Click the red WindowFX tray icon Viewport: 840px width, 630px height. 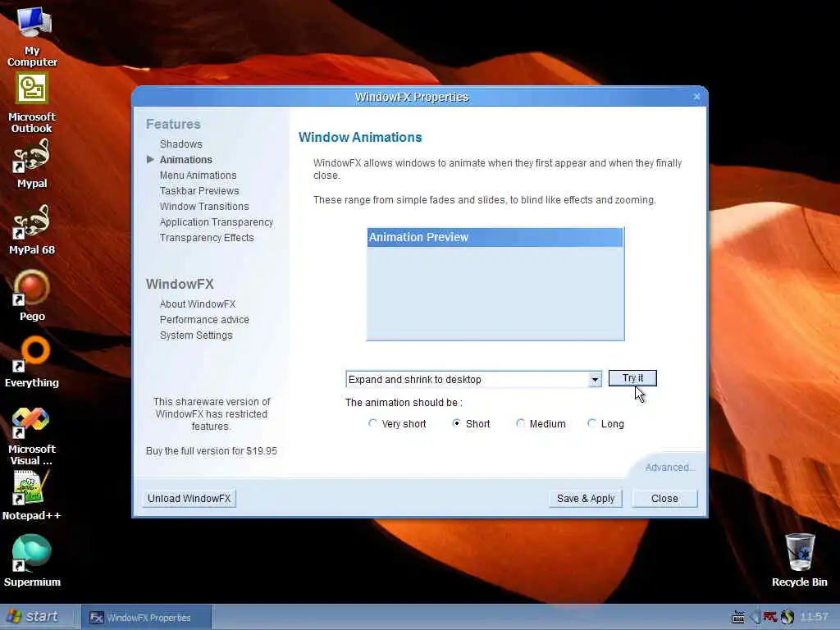point(770,618)
